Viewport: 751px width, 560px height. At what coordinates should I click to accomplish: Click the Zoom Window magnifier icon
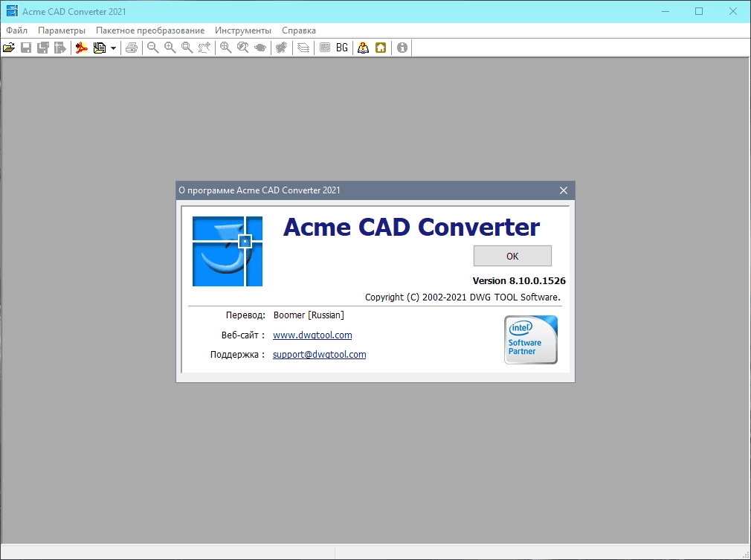click(187, 48)
